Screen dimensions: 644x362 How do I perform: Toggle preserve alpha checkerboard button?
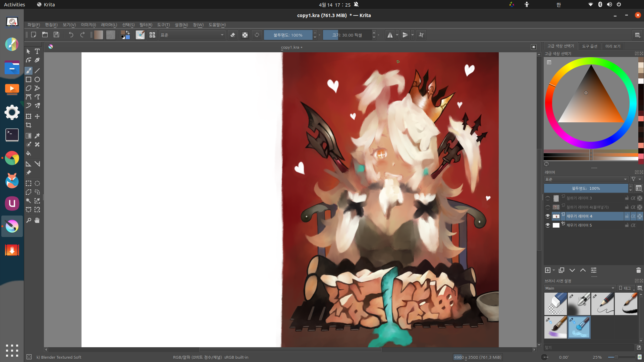(245, 35)
